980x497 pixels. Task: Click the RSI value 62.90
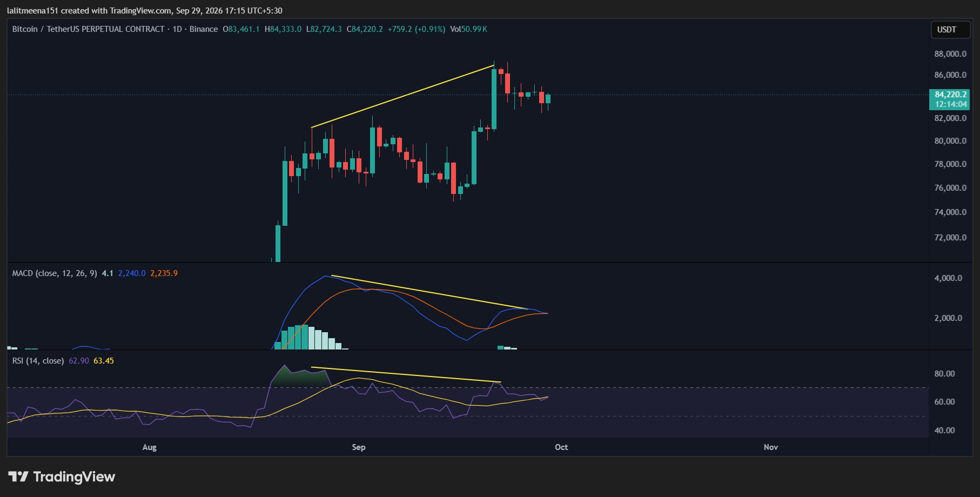79,361
